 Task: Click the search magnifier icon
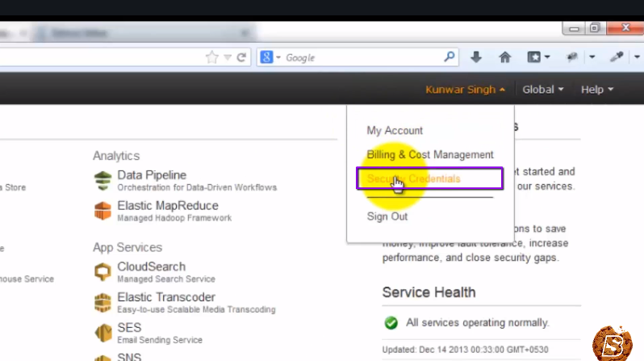[450, 57]
